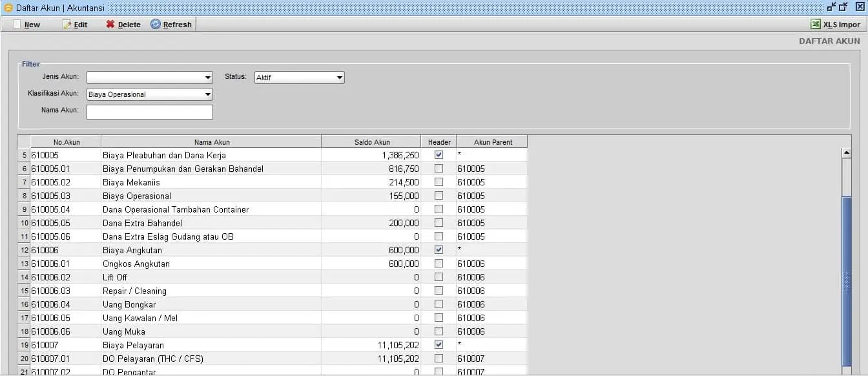Click saldo value 1,386,250
Viewport: 868px width, 376px height.
[x=400, y=155]
